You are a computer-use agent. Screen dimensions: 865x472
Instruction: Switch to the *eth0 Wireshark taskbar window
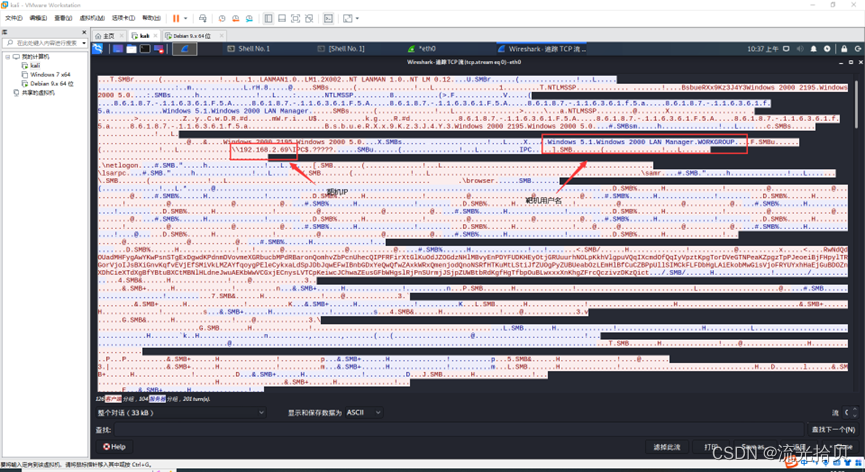(423, 49)
